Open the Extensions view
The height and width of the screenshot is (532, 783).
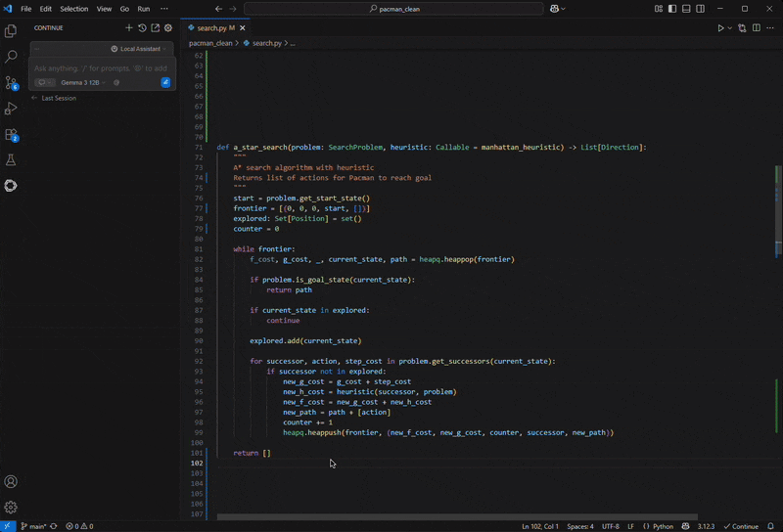pyautogui.click(x=11, y=135)
